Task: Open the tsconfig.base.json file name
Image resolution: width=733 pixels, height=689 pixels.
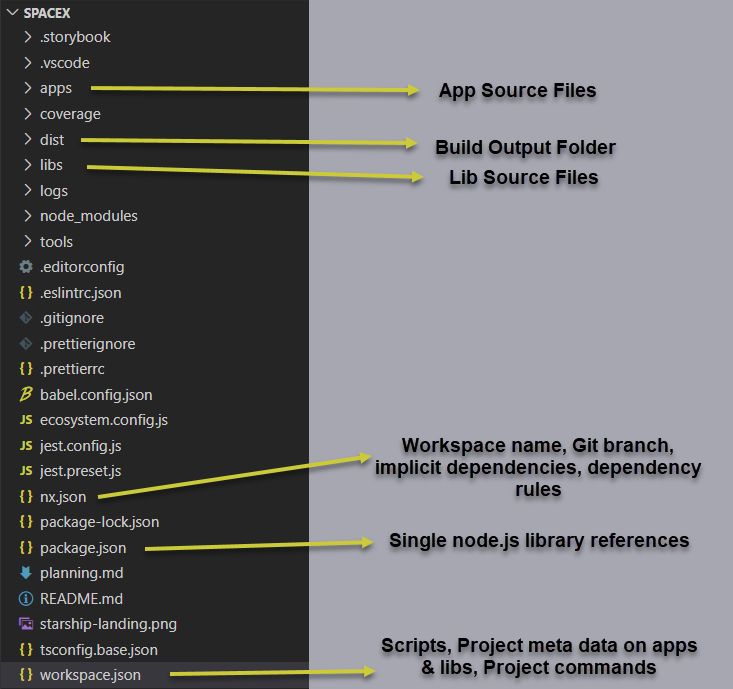Action: [x=99, y=650]
